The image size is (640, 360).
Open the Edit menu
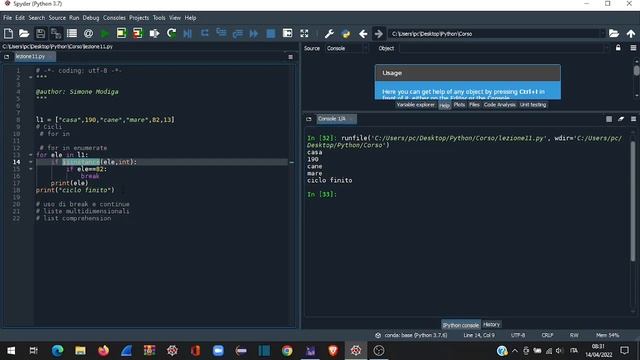pyautogui.click(x=20, y=18)
